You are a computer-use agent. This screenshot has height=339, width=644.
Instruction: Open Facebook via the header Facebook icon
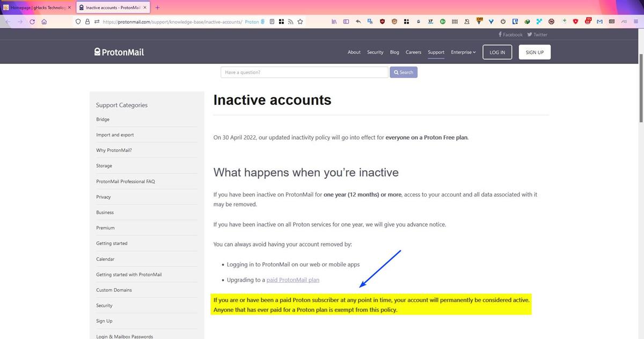(x=509, y=34)
